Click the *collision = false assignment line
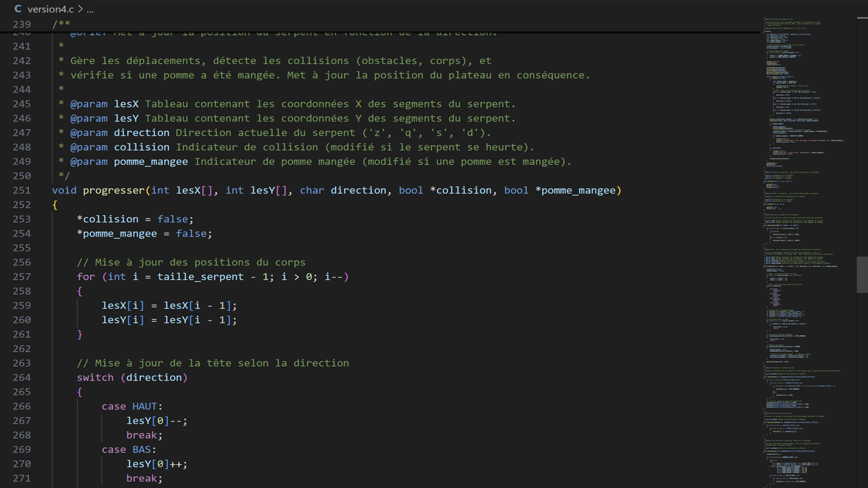 coord(135,219)
